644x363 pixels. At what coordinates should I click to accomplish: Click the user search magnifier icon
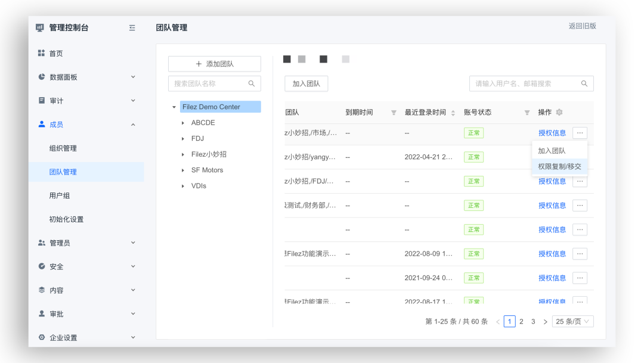point(584,83)
